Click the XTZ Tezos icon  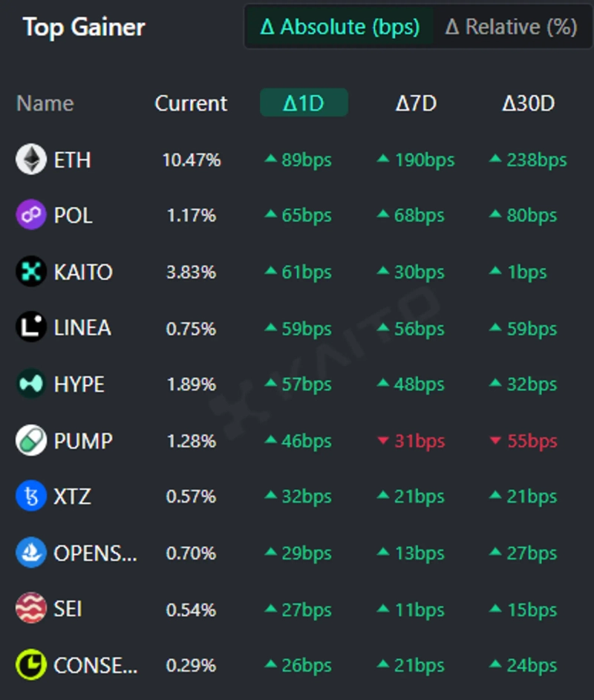coord(31,497)
